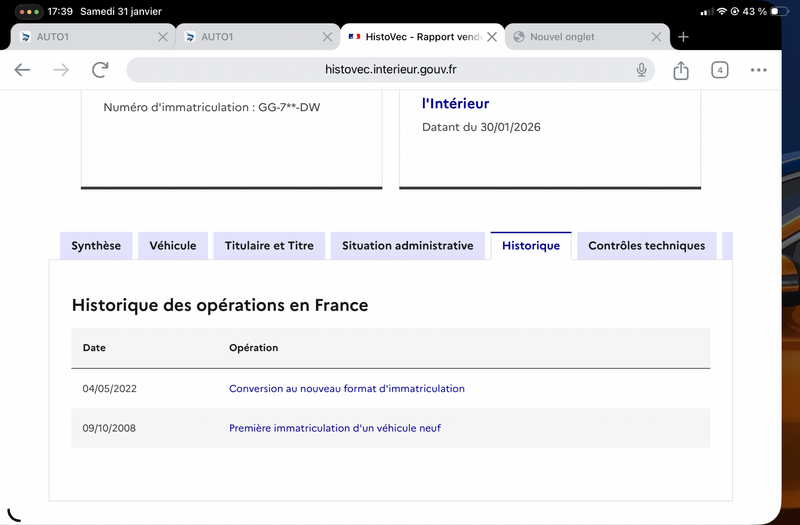Switch to the Nouvel onglet browser tab
The image size is (800, 525).
[575, 37]
